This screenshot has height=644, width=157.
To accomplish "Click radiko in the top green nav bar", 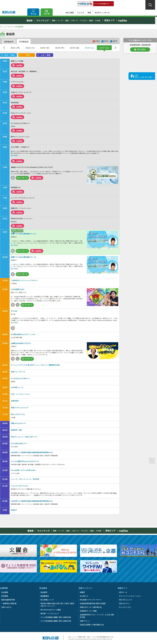I will pos(122,20).
